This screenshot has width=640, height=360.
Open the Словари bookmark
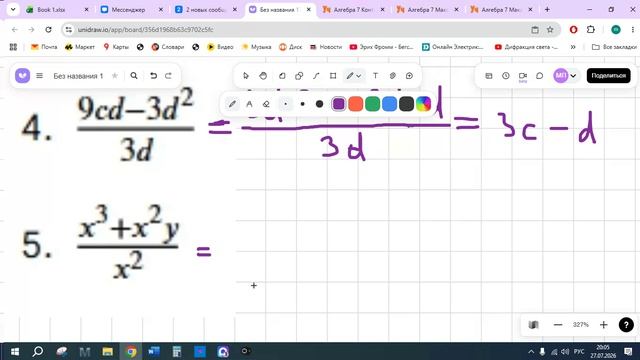pyautogui.click(x=168, y=47)
